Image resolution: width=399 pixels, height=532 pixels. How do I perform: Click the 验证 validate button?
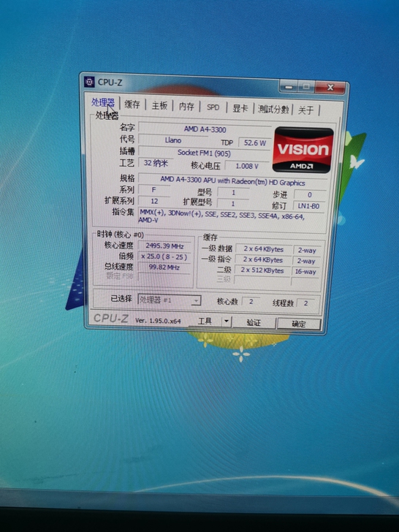click(254, 323)
